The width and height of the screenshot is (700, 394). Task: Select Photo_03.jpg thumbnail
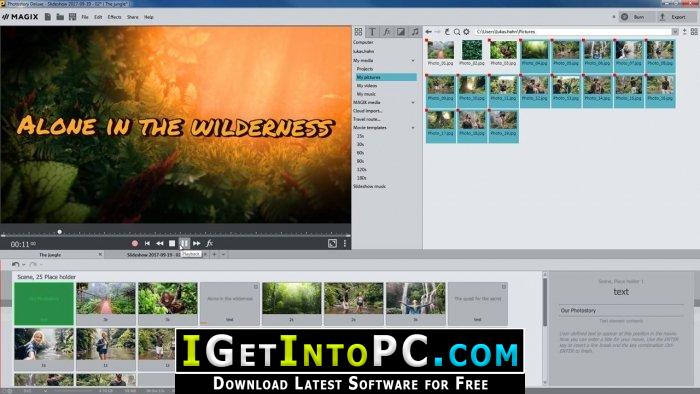pos(503,53)
